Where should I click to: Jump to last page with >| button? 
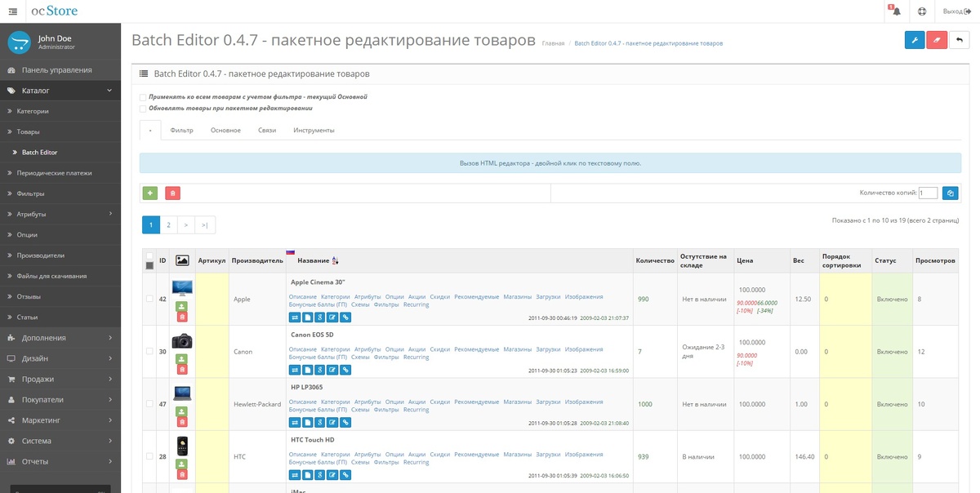205,224
